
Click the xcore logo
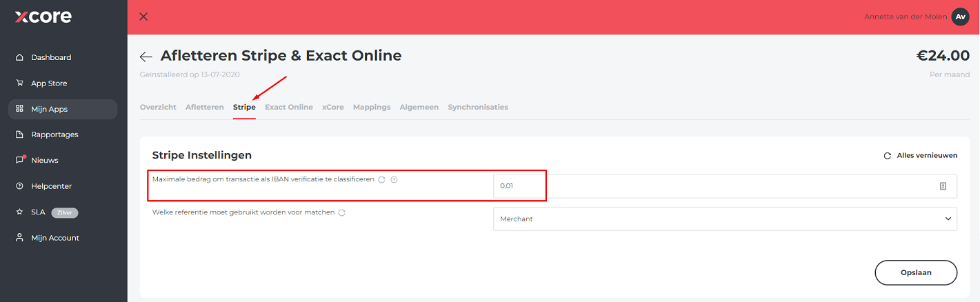43,17
